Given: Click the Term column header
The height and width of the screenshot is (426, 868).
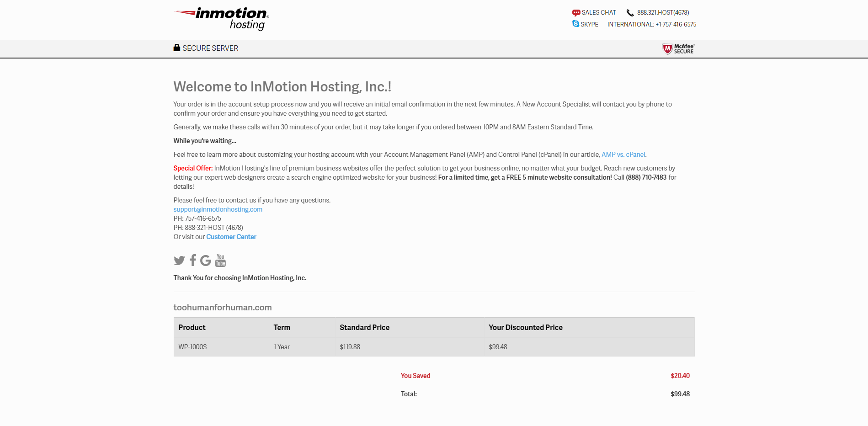Looking at the screenshot, I should pyautogui.click(x=282, y=327).
